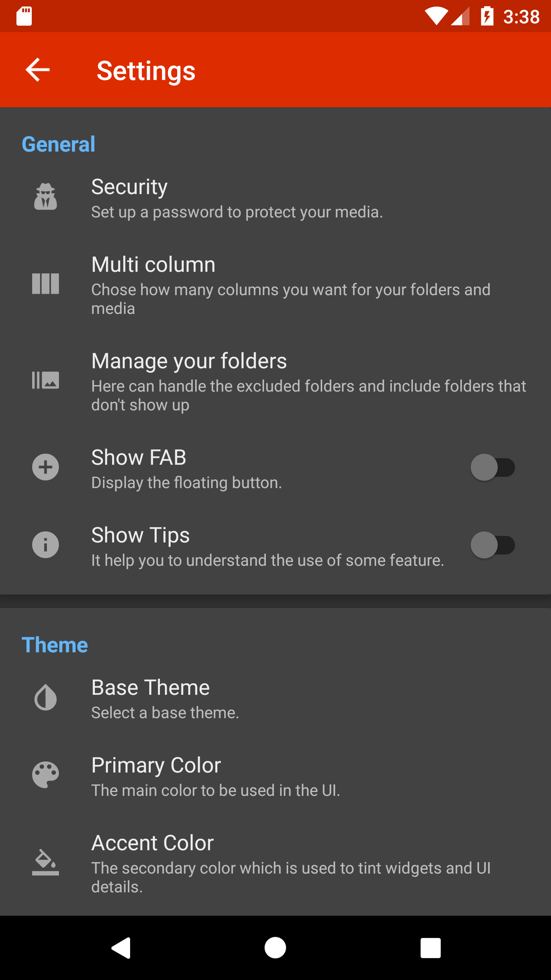Image resolution: width=551 pixels, height=980 pixels.
Task: Tap the back arrow in the Settings toolbar
Action: tap(37, 70)
